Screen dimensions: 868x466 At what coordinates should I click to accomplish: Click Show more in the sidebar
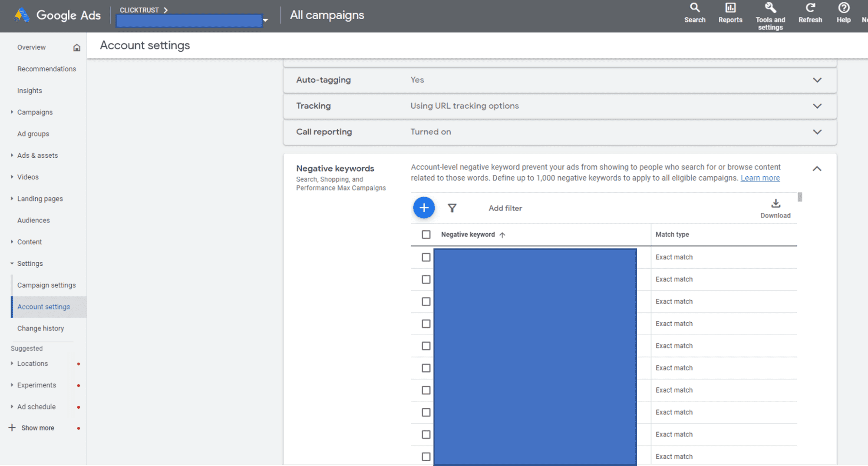click(x=38, y=428)
